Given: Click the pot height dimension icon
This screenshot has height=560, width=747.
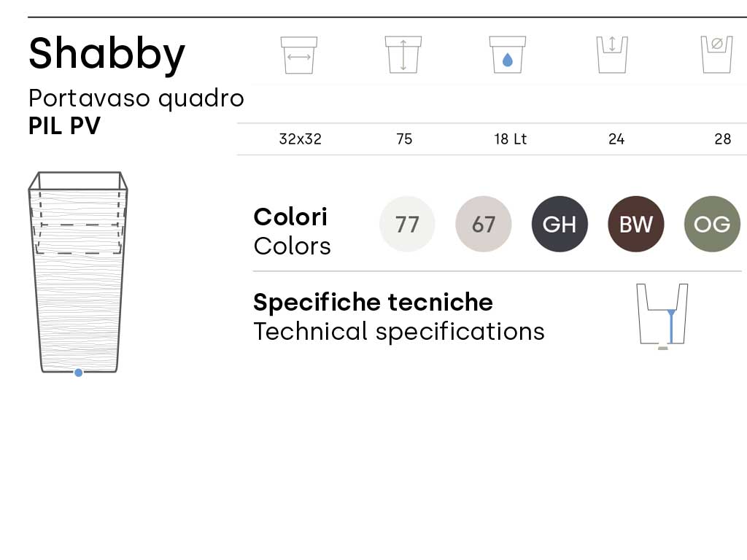Looking at the screenshot, I should pyautogui.click(x=403, y=55).
